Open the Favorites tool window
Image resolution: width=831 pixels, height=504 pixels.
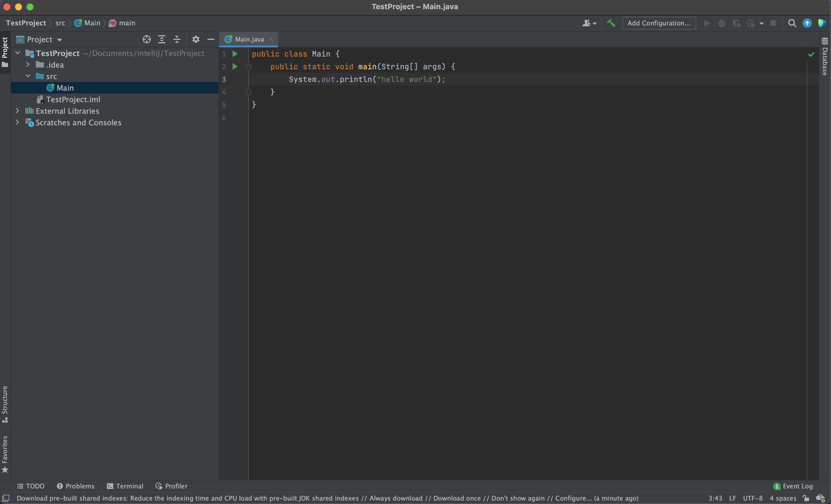[5, 454]
